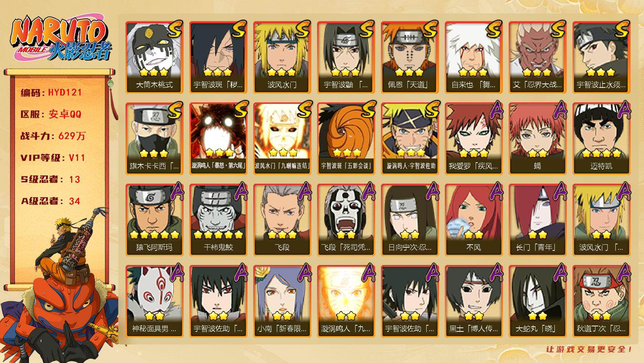Select the 迈特凯 ninja card
This screenshot has height=363, width=644.
[602, 138]
